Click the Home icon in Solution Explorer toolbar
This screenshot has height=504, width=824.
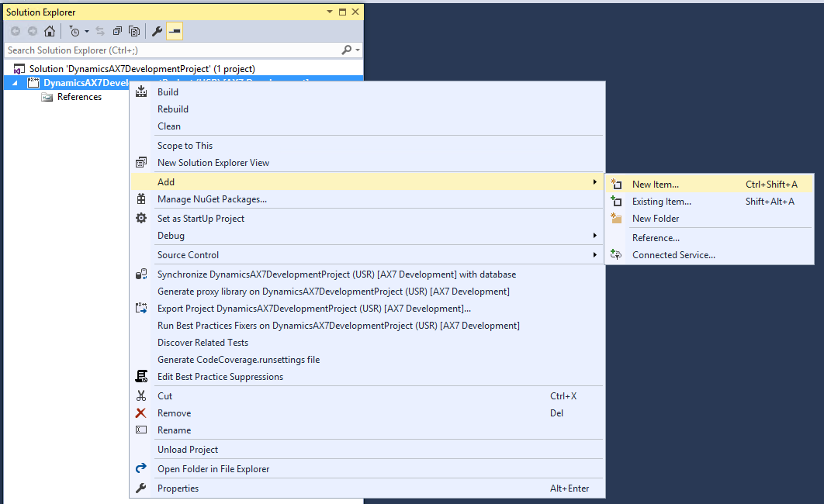click(x=49, y=32)
